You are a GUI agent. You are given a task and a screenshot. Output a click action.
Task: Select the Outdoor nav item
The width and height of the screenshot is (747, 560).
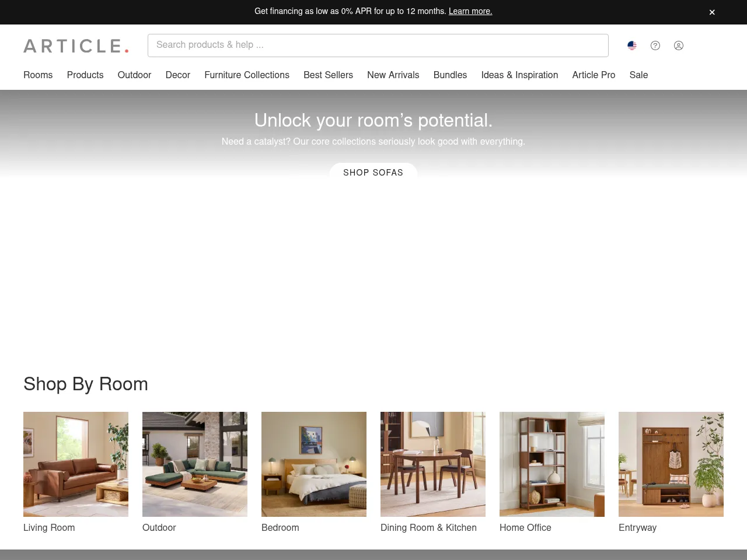coord(134,75)
